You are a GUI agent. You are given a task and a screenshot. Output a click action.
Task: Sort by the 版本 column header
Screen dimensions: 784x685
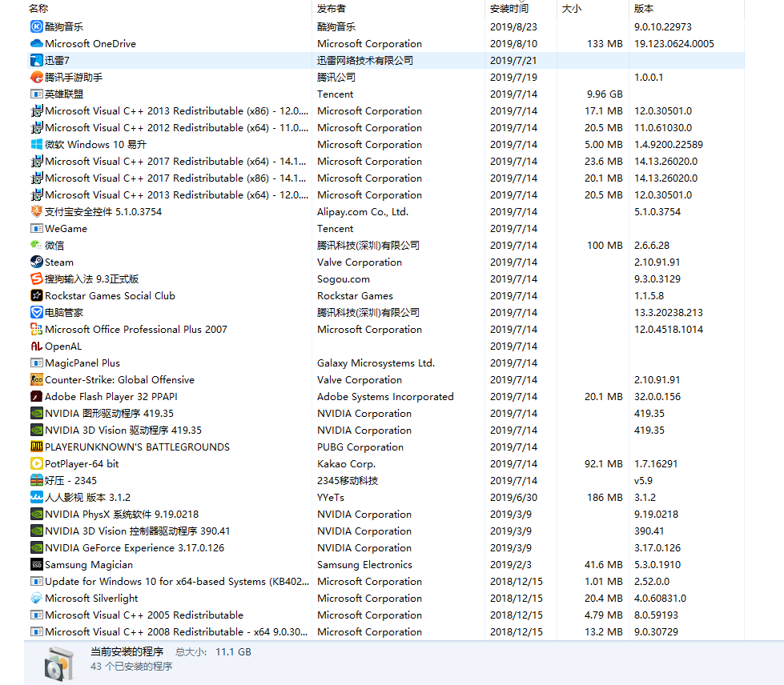click(644, 9)
